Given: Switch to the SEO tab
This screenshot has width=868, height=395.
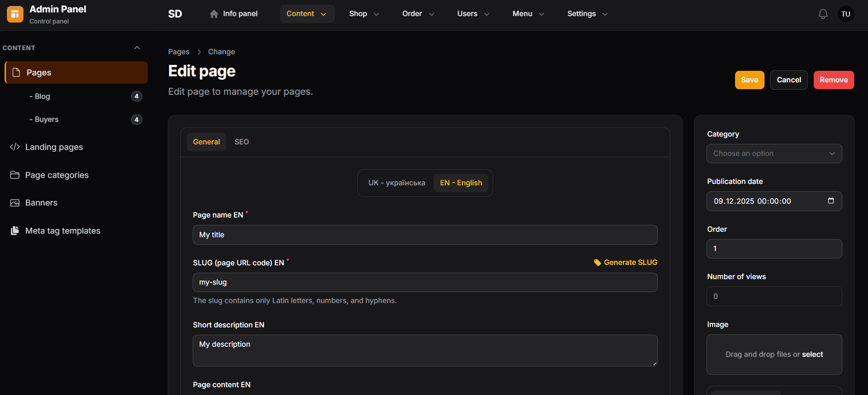Looking at the screenshot, I should click(241, 142).
